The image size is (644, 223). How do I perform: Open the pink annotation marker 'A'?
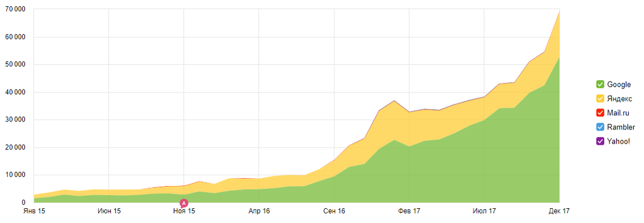184,203
